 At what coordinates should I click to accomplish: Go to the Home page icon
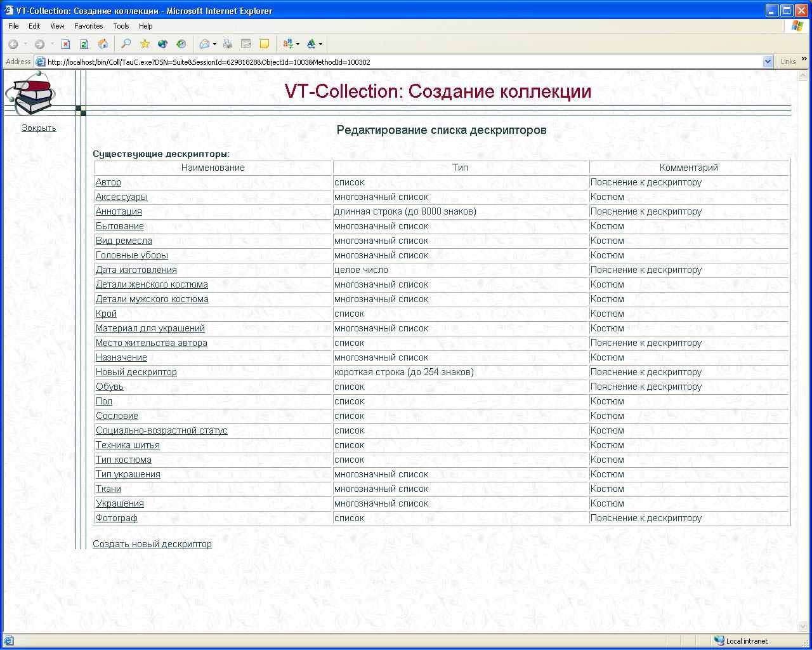click(x=103, y=44)
